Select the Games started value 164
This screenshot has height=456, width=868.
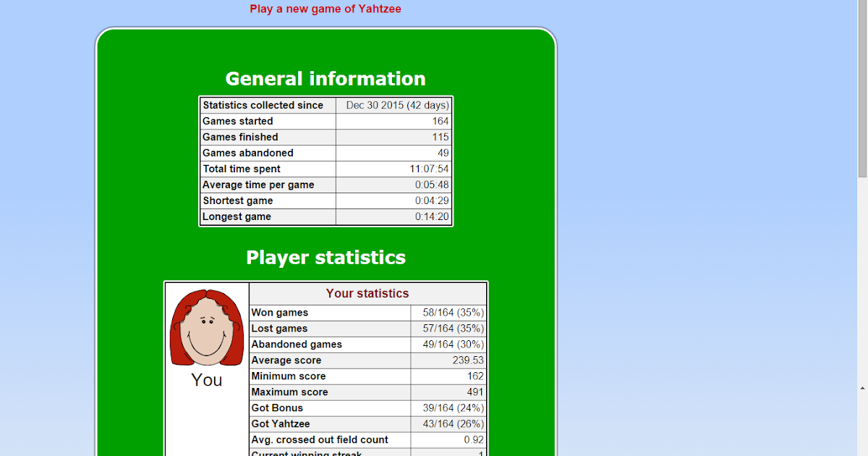pos(441,121)
